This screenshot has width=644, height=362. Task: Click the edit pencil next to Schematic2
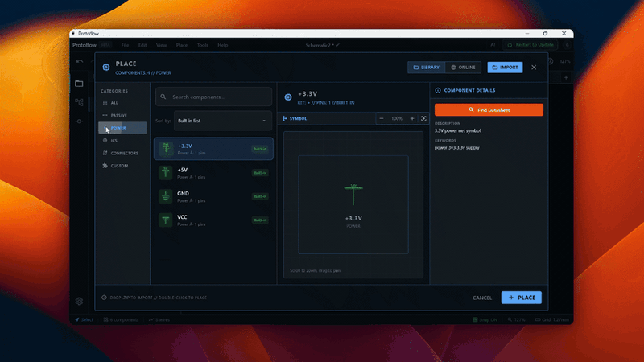[338, 45]
